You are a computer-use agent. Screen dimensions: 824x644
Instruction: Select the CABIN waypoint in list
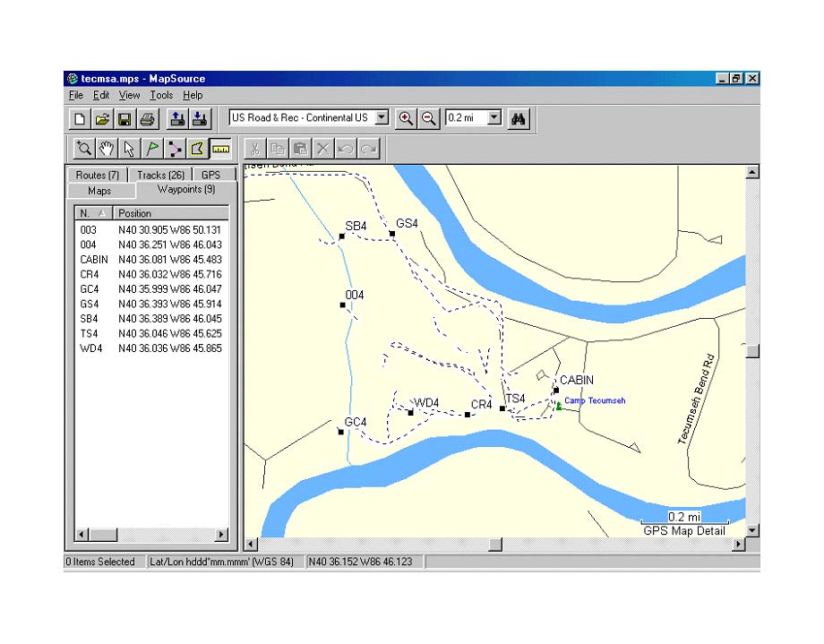(94, 259)
